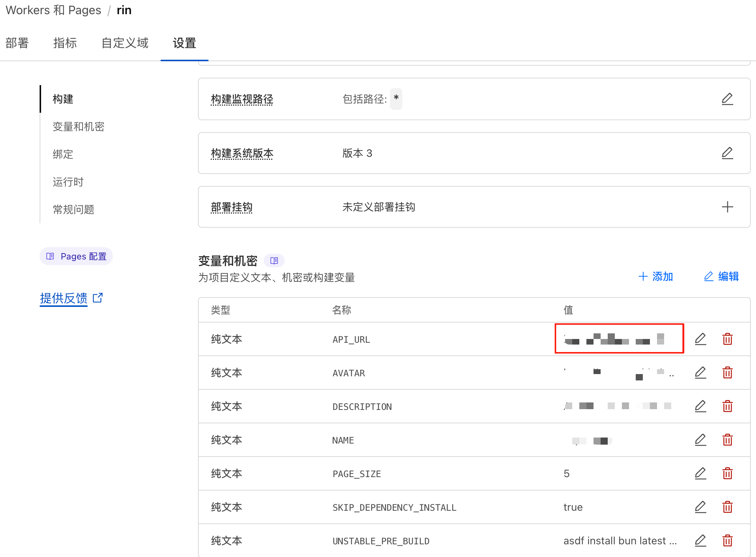Click 构建监视路径 label tooltip text
The width and height of the screenshot is (756, 557).
click(242, 99)
